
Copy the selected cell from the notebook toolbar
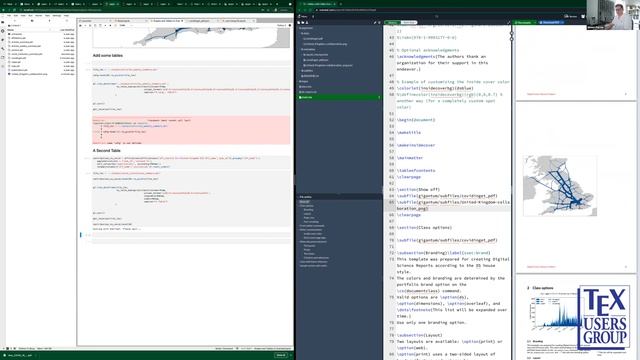tap(95, 25)
